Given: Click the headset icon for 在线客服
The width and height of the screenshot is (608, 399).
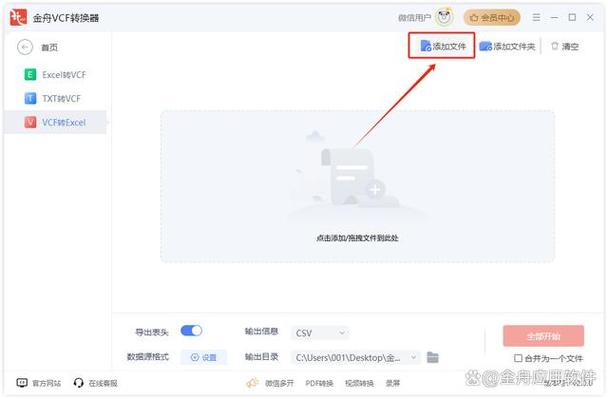Looking at the screenshot, I should [78, 383].
